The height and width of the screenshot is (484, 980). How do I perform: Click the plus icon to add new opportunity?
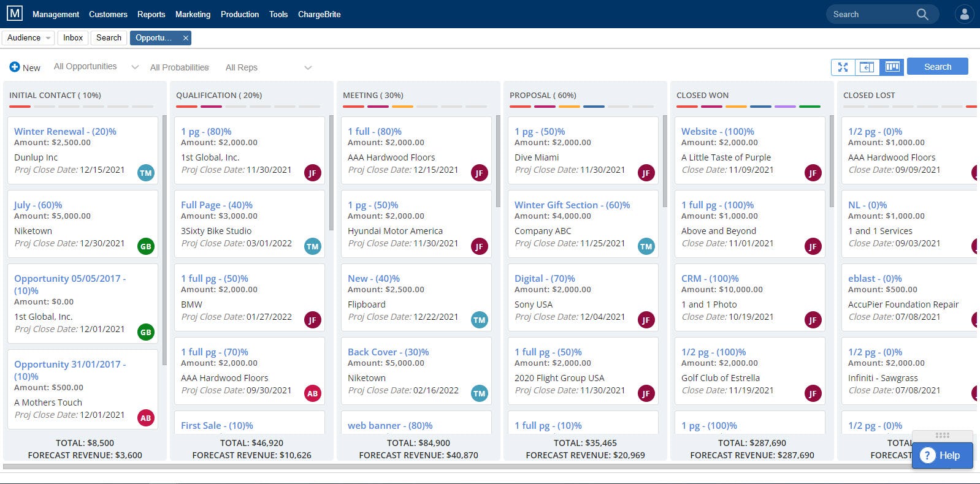(x=15, y=67)
